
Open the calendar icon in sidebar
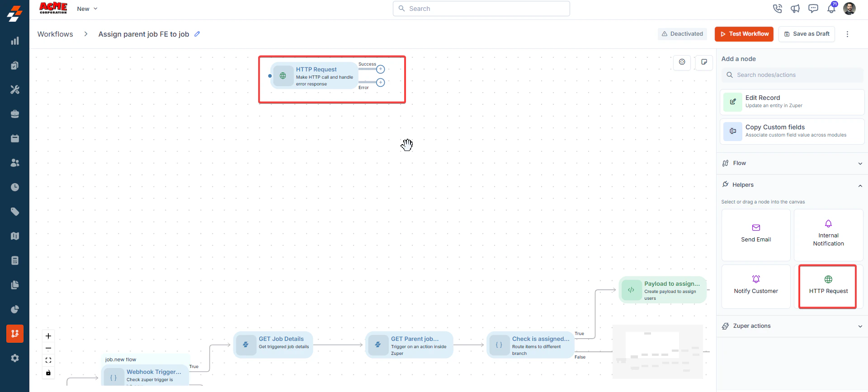click(x=15, y=138)
